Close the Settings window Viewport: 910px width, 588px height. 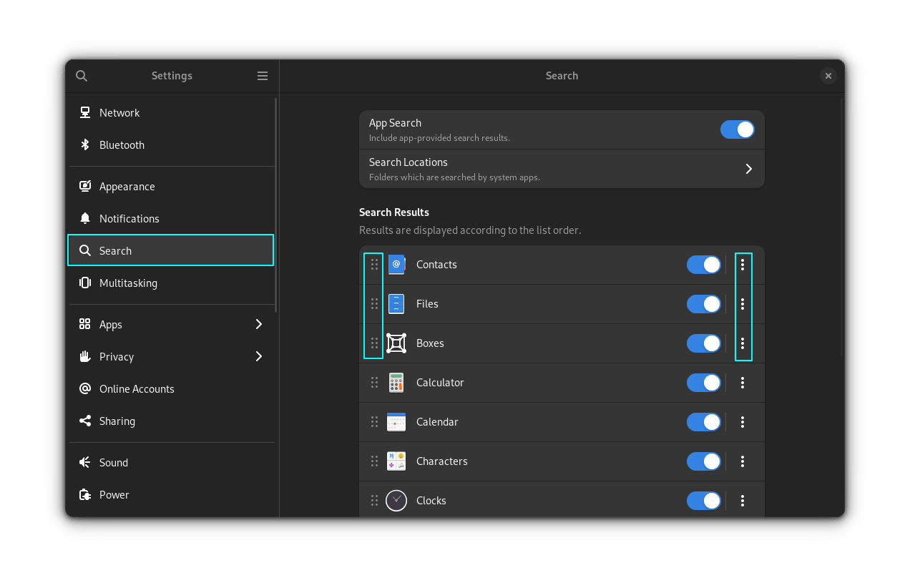pyautogui.click(x=828, y=76)
